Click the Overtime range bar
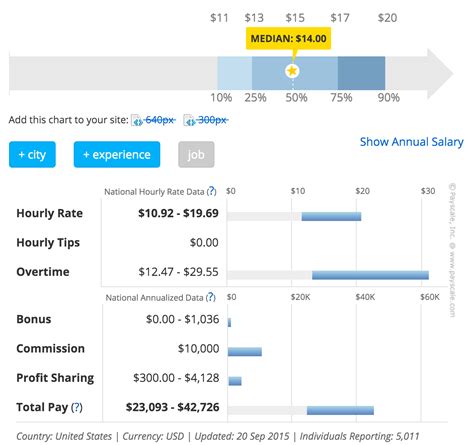 [370, 275]
